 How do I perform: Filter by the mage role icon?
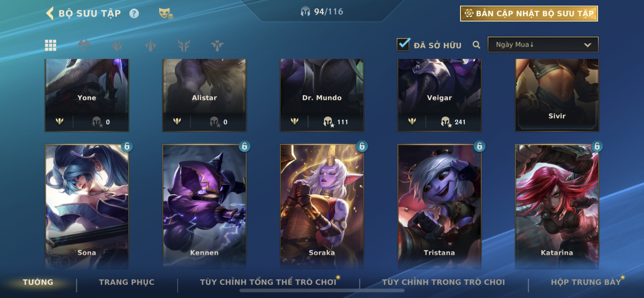point(150,45)
